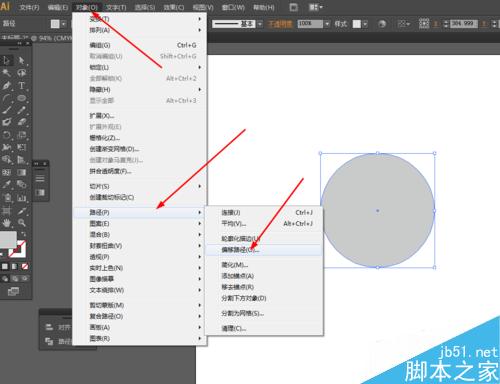Open the 样式 graphic style dropdown
Image resolution: width=500 pixels, height=384 pixels.
point(365,24)
